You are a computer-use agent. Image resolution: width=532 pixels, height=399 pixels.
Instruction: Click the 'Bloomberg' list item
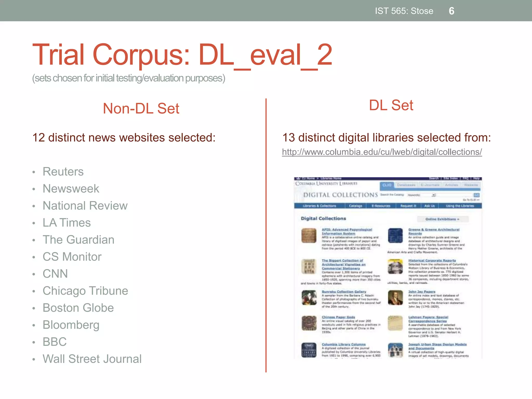(x=71, y=325)
